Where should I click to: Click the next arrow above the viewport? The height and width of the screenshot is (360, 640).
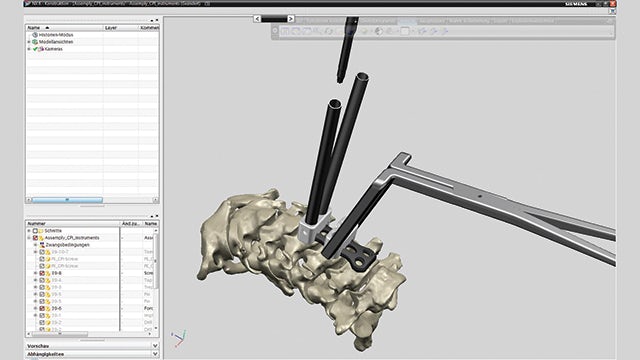(291, 19)
